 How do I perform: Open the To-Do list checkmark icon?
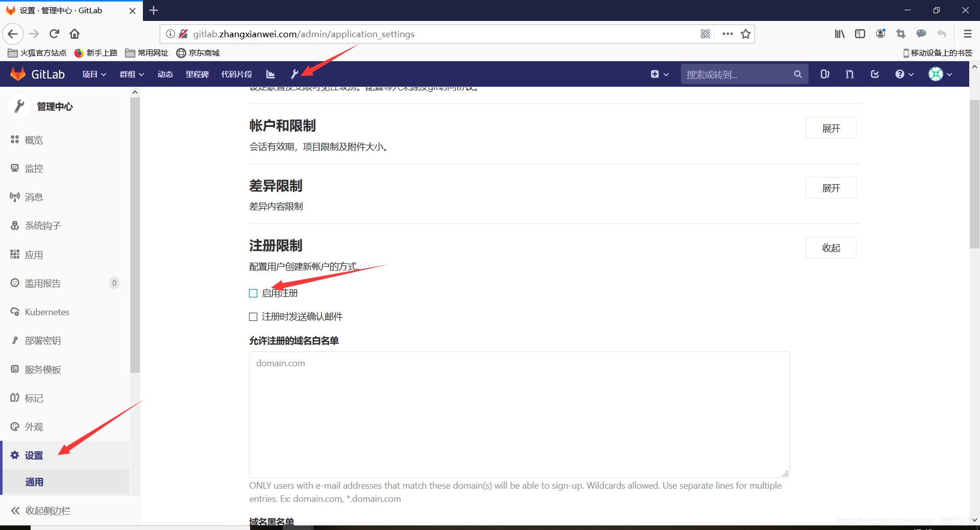coord(874,74)
